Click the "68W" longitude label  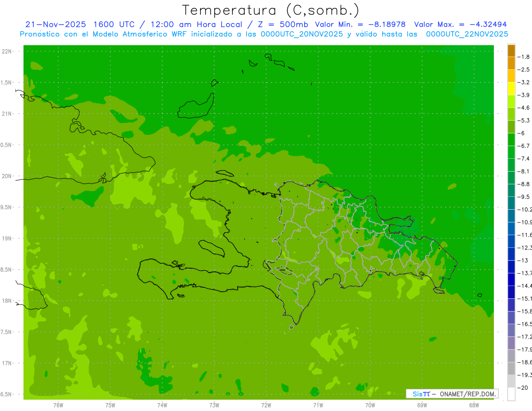click(473, 405)
